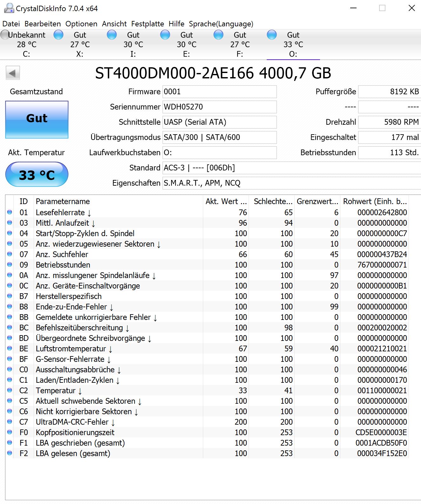
Task: Sort by the Parametername column header
Action: 118,202
